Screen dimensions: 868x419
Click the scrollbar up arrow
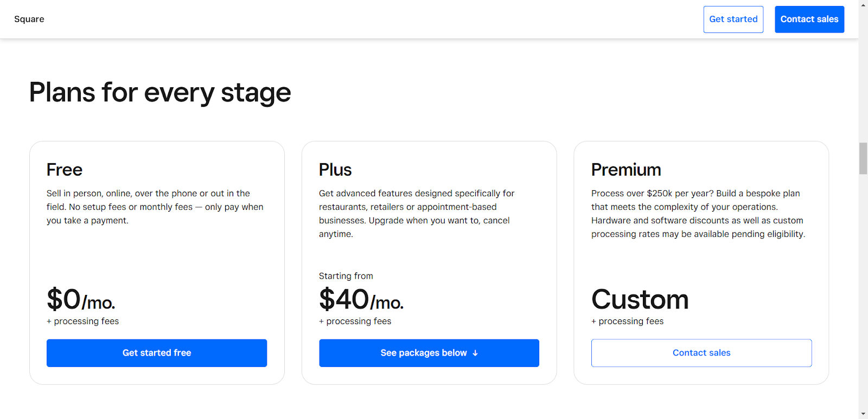point(862,4)
